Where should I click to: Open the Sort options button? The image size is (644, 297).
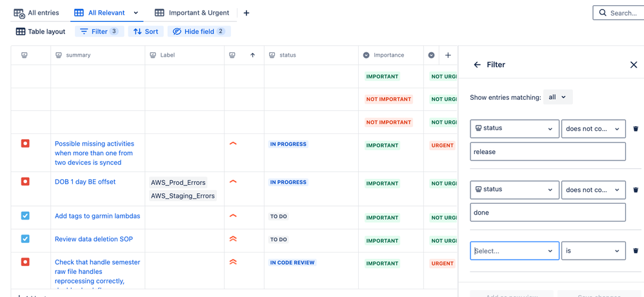coord(146,32)
